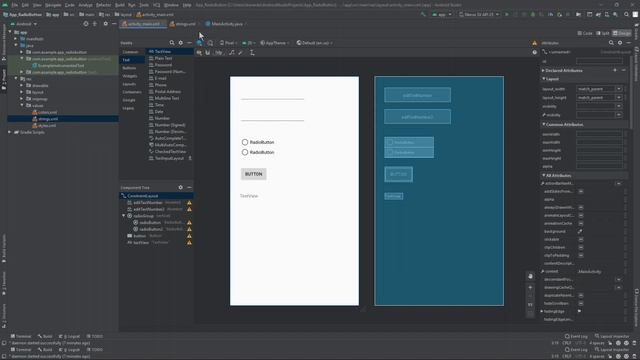Viewport: 640px width, 360px height.
Task: Click the infer constraints wand icon
Action: tap(241, 53)
